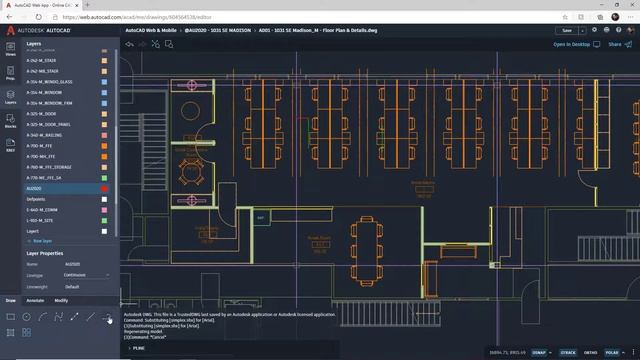Select the Arc draw tool
Image resolution: width=640 pixels, height=360 pixels.
tap(42, 317)
